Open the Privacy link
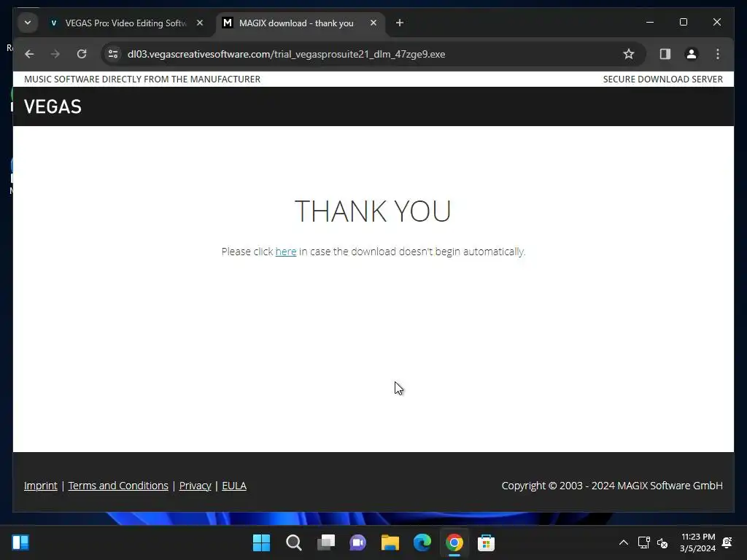Image resolution: width=747 pixels, height=560 pixels. (196, 486)
